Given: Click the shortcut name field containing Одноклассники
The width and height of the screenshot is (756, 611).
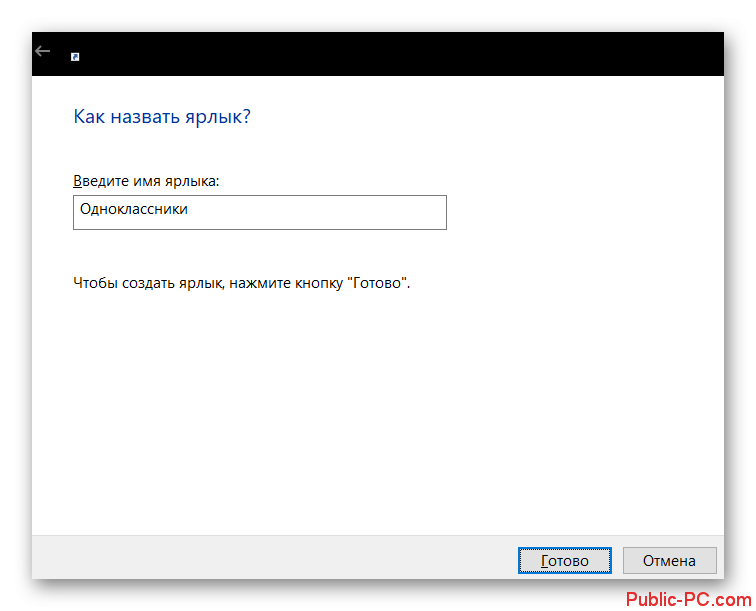Looking at the screenshot, I should point(260,212).
